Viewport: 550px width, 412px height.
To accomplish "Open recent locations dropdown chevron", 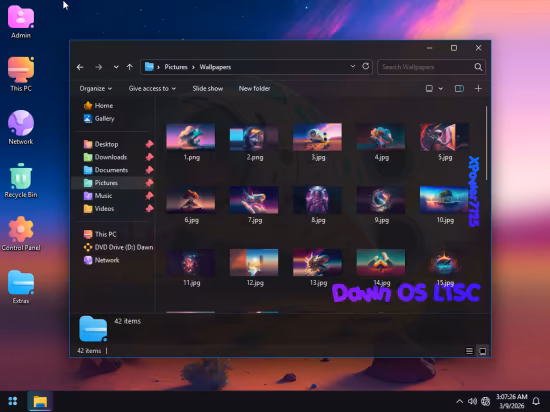I will point(116,67).
